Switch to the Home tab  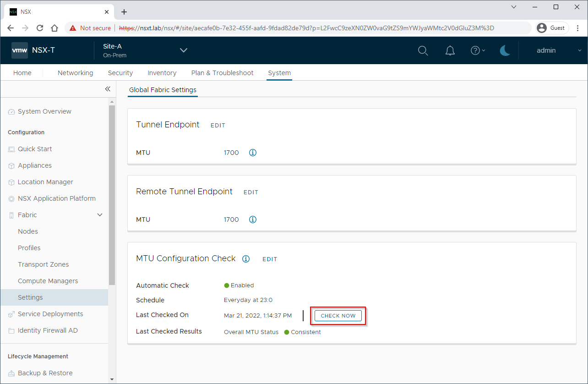(x=22, y=73)
